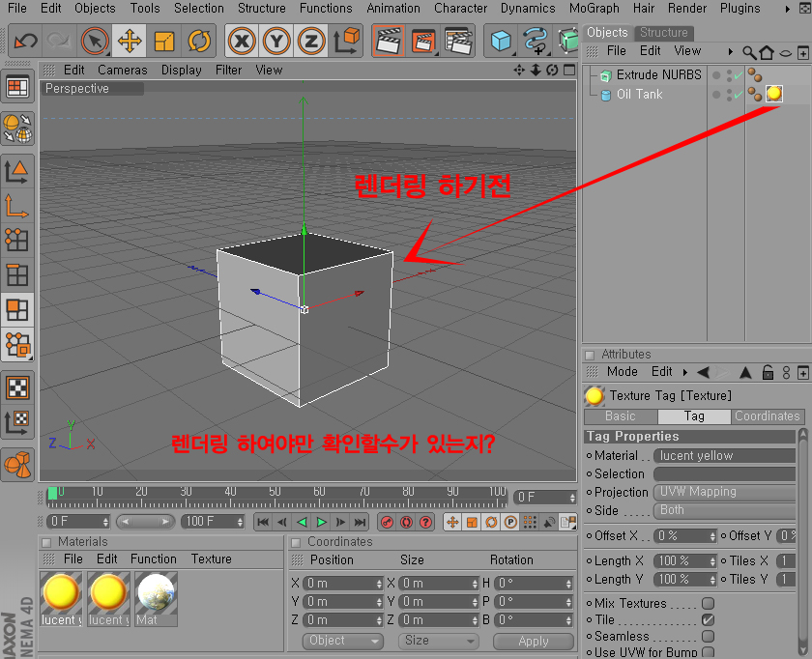
Task: Click the Offset X stepper arrows
Action: [x=712, y=536]
